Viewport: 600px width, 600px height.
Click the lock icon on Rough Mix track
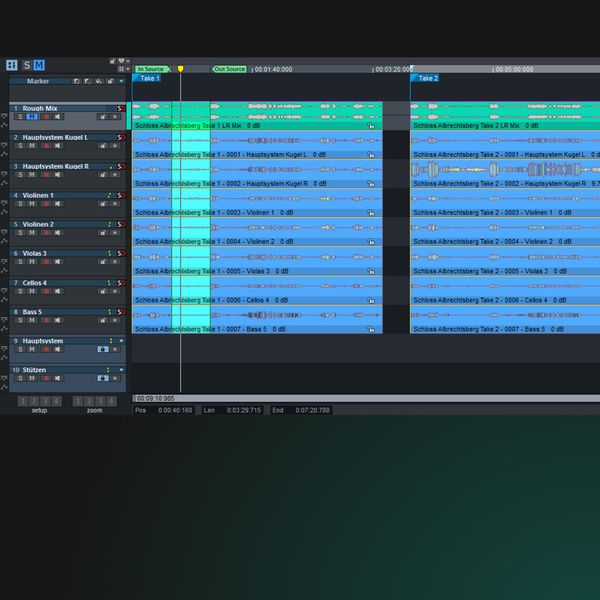pyautogui.click(x=103, y=117)
